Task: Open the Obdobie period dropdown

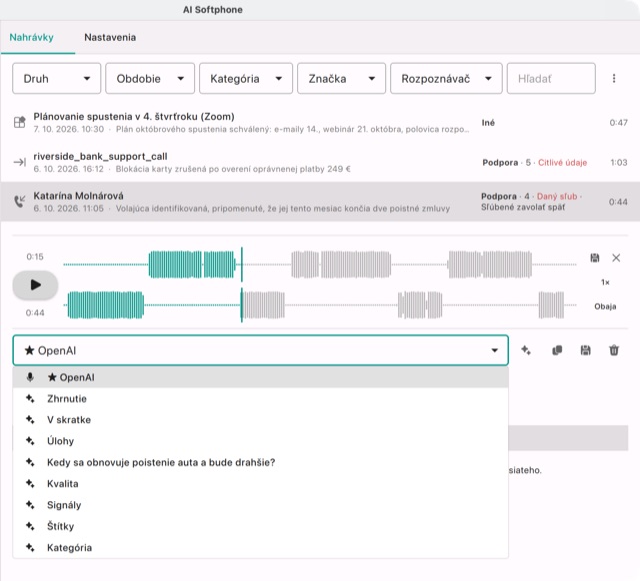Action: pos(150,78)
